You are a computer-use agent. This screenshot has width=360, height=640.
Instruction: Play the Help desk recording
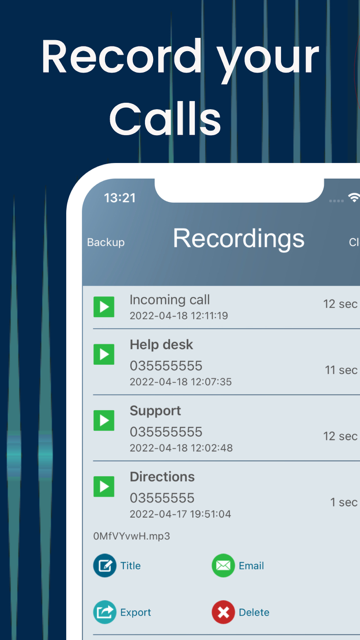(x=104, y=354)
